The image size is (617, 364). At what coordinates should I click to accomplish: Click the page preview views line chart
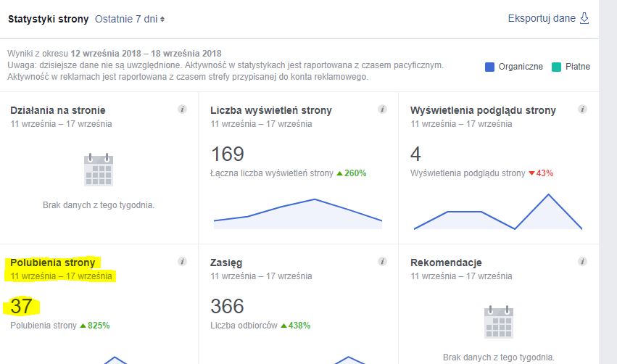click(x=498, y=212)
